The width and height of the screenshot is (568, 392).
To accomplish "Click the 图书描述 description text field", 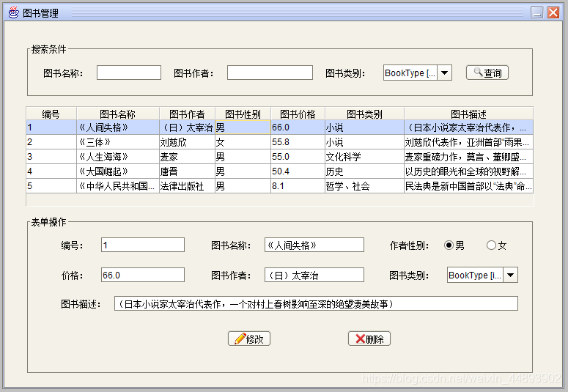I will [x=316, y=303].
